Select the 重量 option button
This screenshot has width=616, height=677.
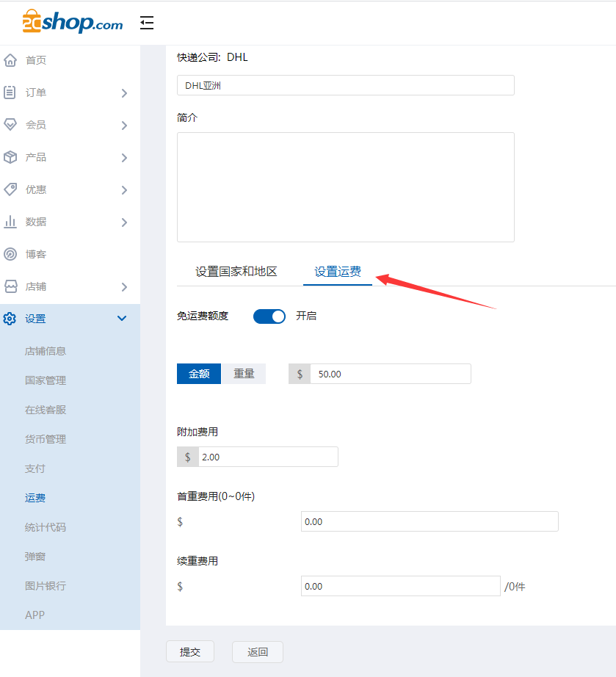coord(244,374)
